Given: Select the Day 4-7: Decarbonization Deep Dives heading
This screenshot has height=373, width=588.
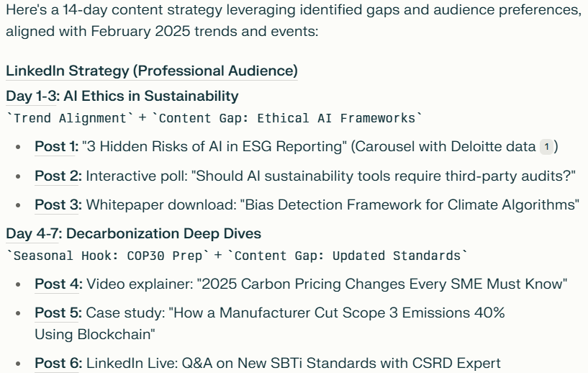Looking at the screenshot, I should [x=133, y=233].
